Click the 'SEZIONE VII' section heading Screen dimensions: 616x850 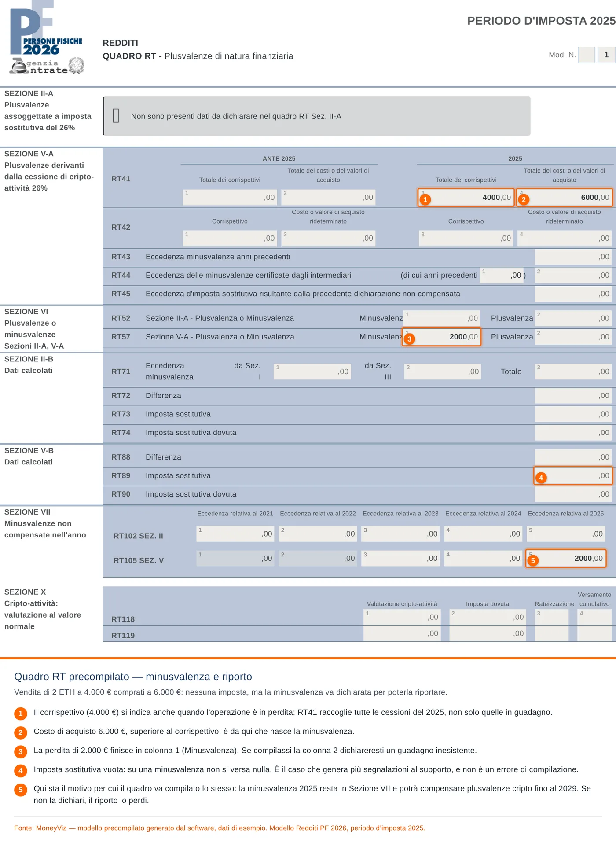pos(27,512)
